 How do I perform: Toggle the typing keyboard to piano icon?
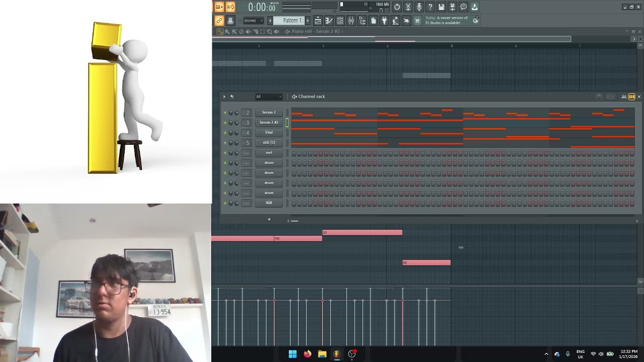(x=230, y=21)
